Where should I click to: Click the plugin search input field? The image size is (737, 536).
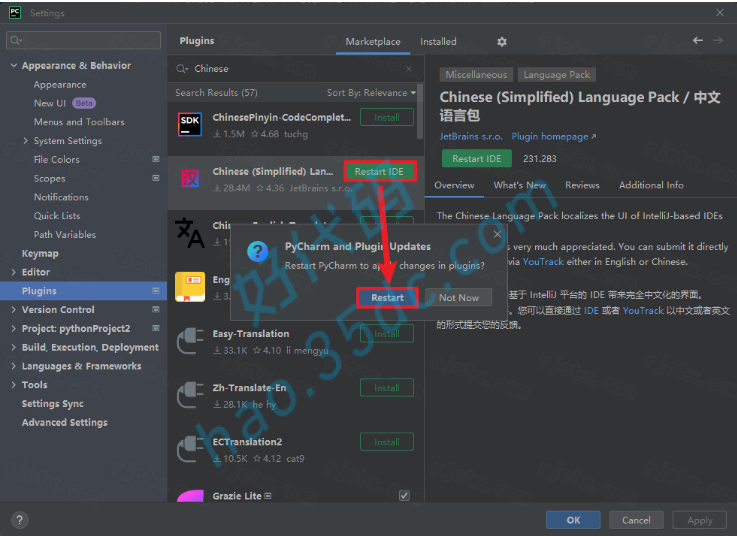[296, 69]
